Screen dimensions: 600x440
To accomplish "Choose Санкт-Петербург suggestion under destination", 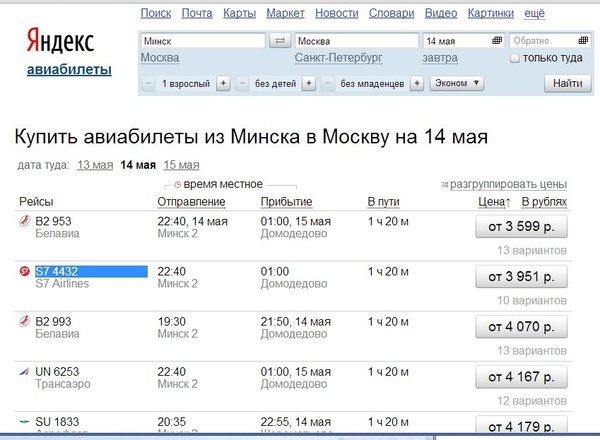I will [x=338, y=58].
